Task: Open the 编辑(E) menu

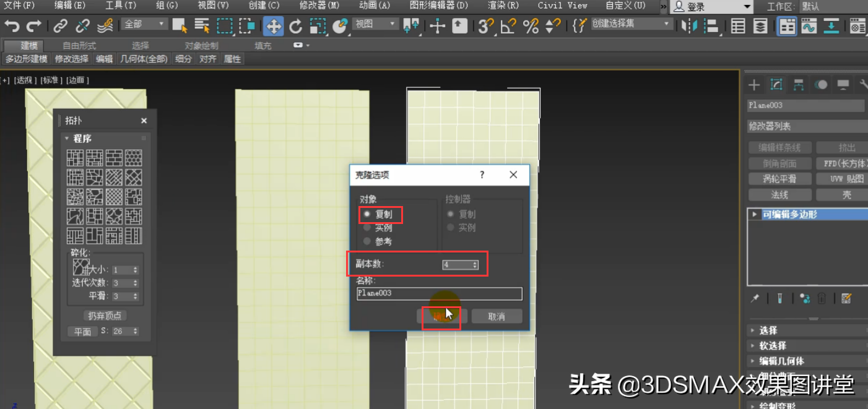Action: (70, 6)
